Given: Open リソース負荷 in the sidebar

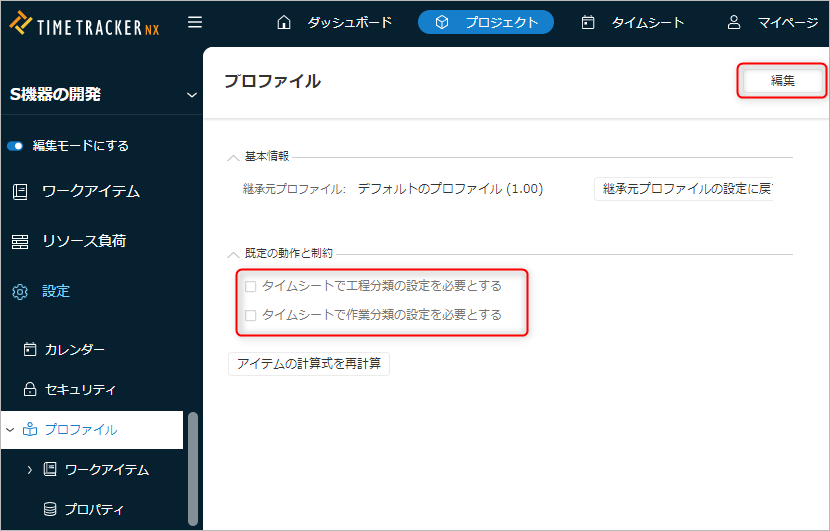Looking at the screenshot, I should point(83,241).
